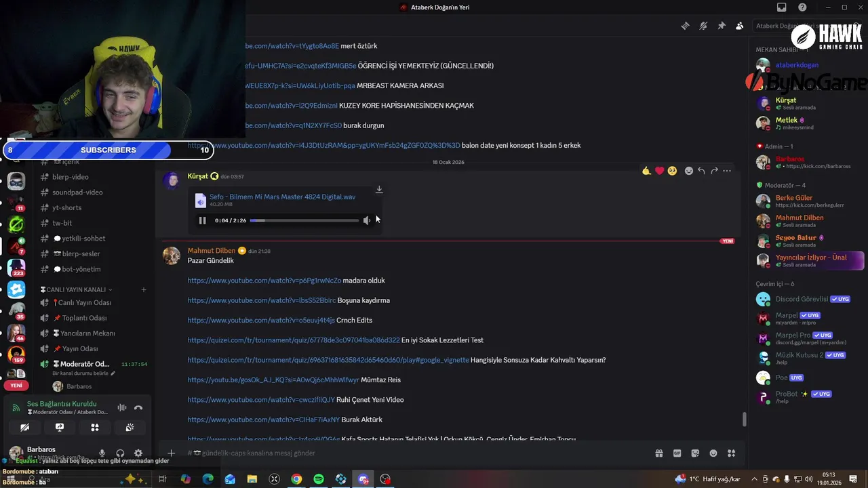This screenshot has height=488, width=868.
Task: Open the emoji picker in message bar
Action: coord(713,453)
